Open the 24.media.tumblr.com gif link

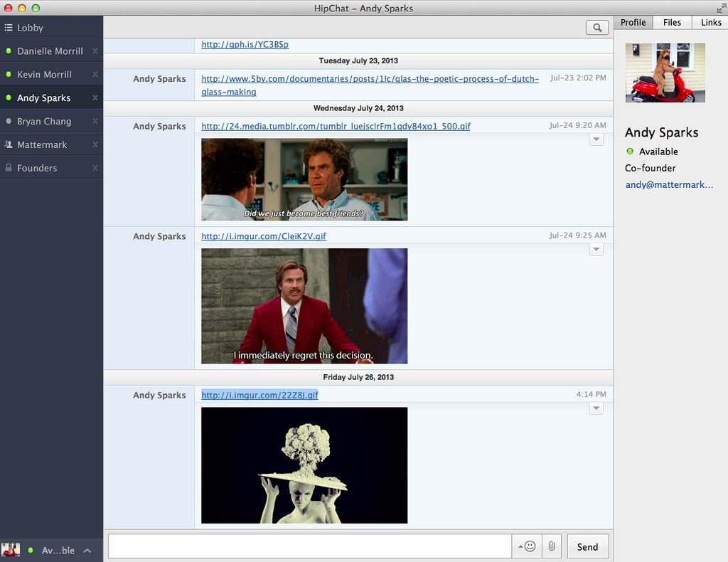(336, 127)
